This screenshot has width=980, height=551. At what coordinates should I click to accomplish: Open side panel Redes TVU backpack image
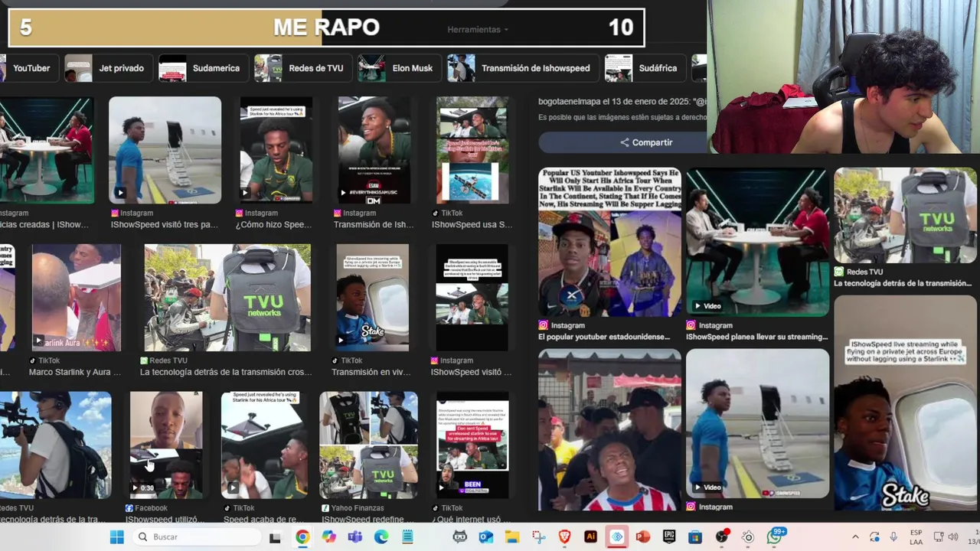[x=905, y=215]
